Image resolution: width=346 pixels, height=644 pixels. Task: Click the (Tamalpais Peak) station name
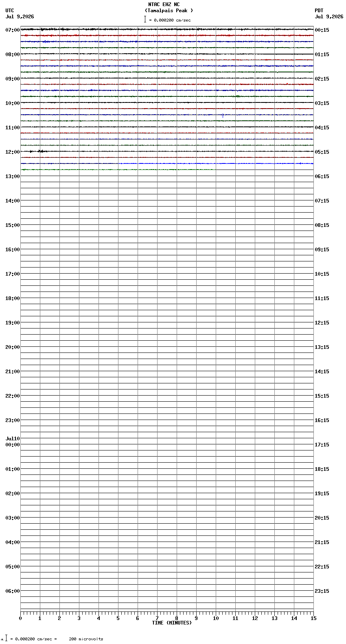[x=169, y=11]
